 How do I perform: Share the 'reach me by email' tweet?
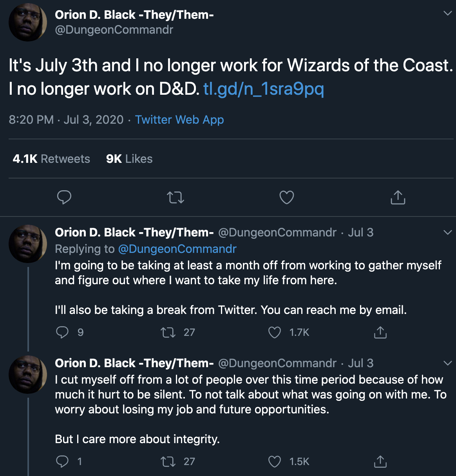(380, 332)
